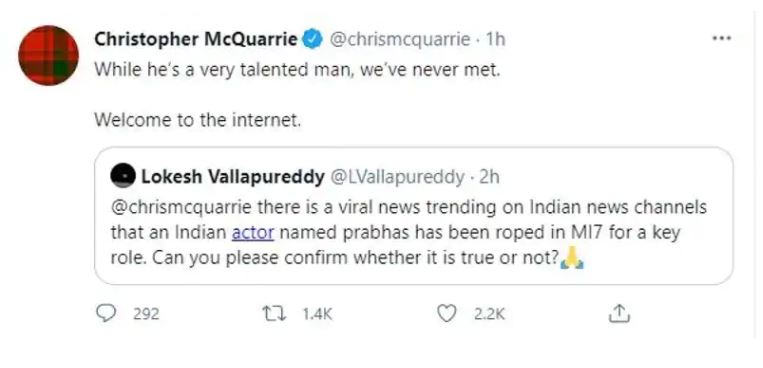The height and width of the screenshot is (368, 763).
Task: Click the underlined actor link
Action: coord(253,233)
